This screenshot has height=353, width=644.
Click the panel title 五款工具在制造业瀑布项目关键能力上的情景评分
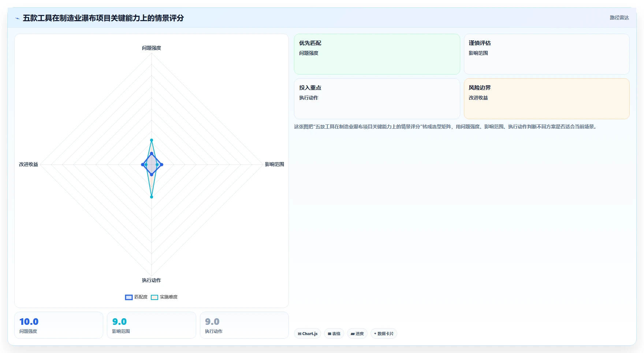(103, 18)
